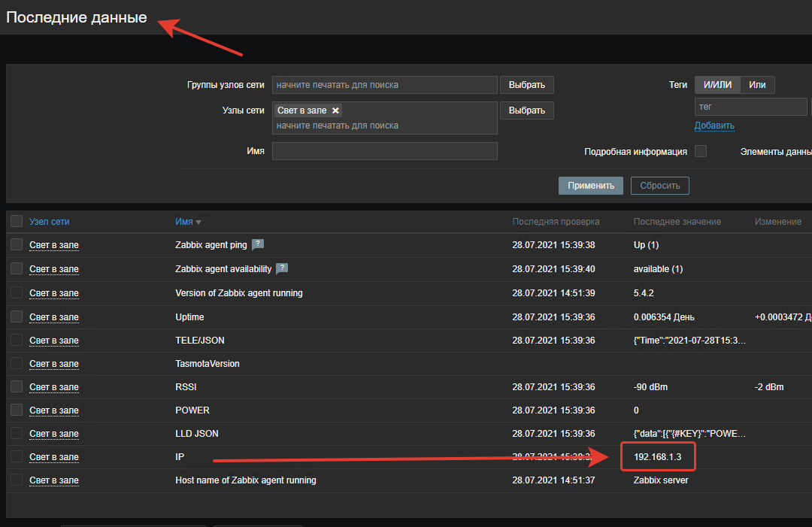Viewport: 812px width, 527px height.
Task: Focus the Имя filter text field
Action: pos(384,151)
